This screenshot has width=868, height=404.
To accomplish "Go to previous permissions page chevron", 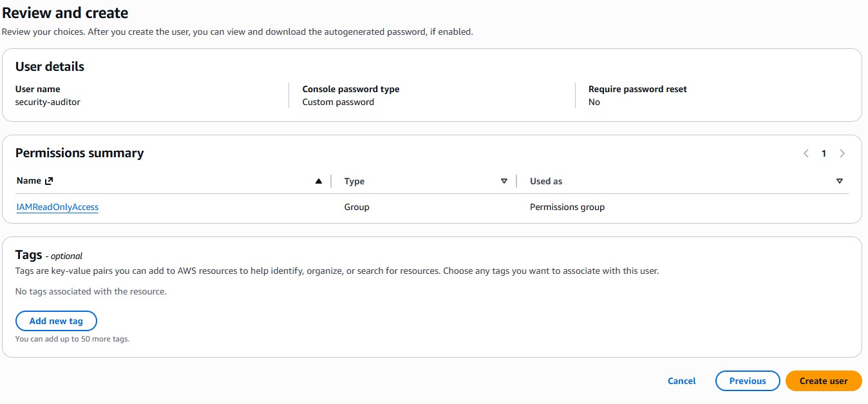I will pyautogui.click(x=806, y=153).
